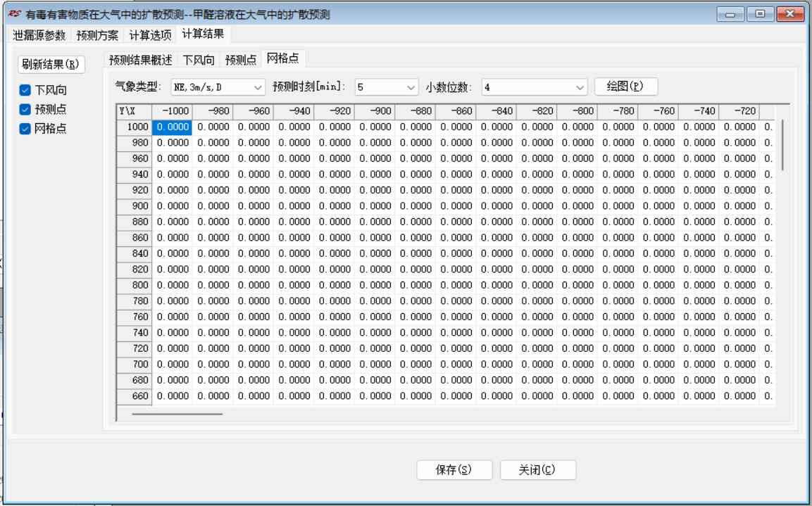Click the 700 row header
The image size is (812, 506).
tap(134, 365)
